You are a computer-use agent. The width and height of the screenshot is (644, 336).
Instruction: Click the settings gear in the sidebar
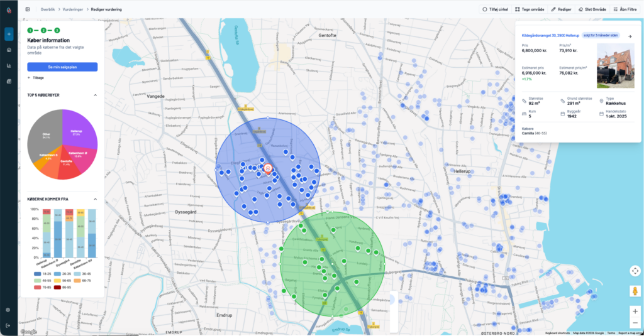coord(9,310)
